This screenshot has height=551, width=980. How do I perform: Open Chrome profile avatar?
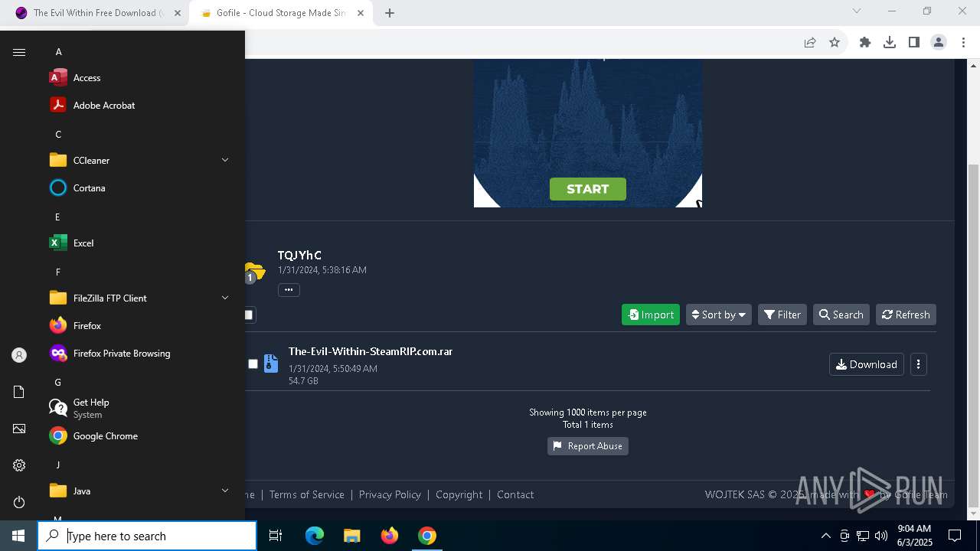pos(939,43)
